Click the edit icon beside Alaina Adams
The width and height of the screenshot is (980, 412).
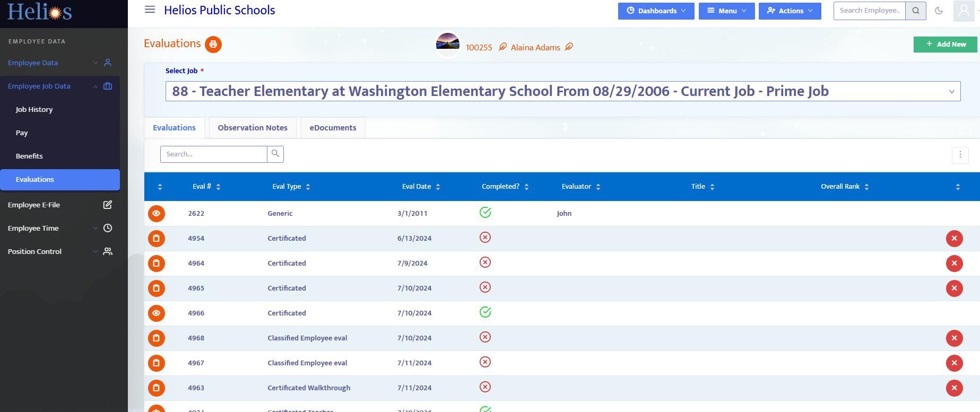click(x=569, y=47)
